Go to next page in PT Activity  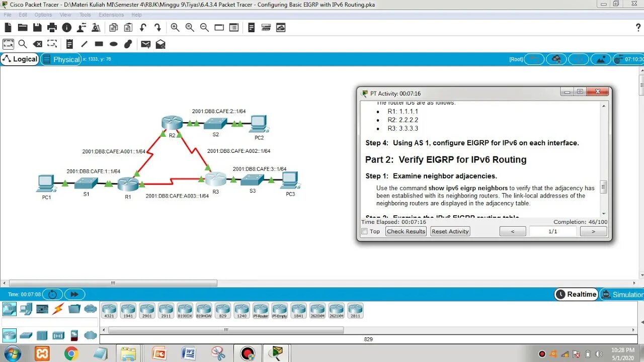594,231
